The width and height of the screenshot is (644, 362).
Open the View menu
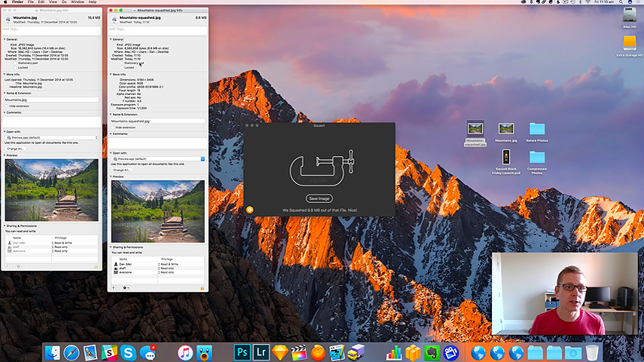pyautogui.click(x=53, y=2)
